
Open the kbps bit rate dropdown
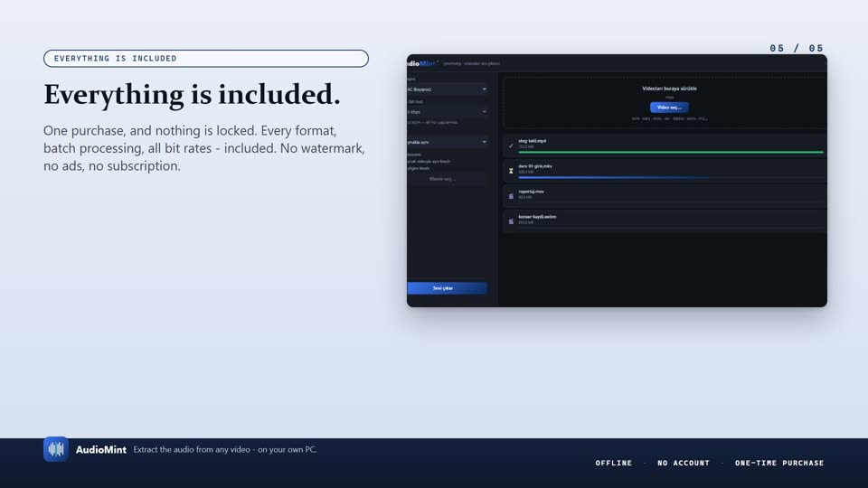click(x=448, y=112)
